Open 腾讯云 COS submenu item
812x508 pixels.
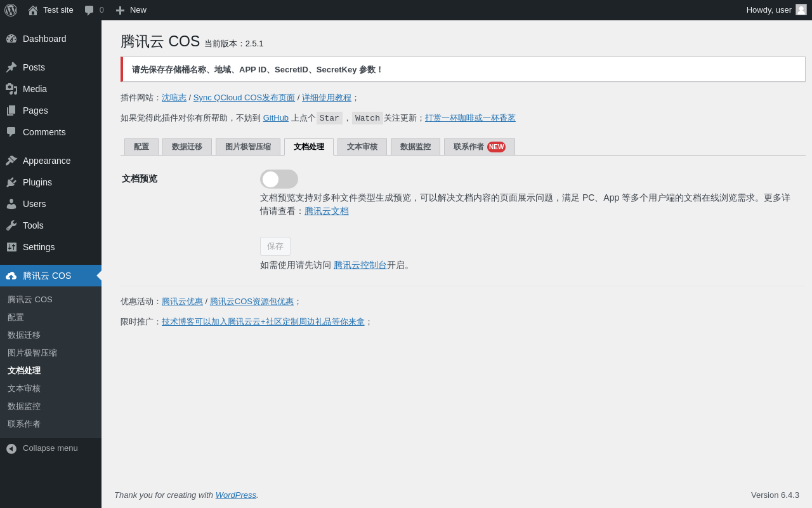point(51,300)
